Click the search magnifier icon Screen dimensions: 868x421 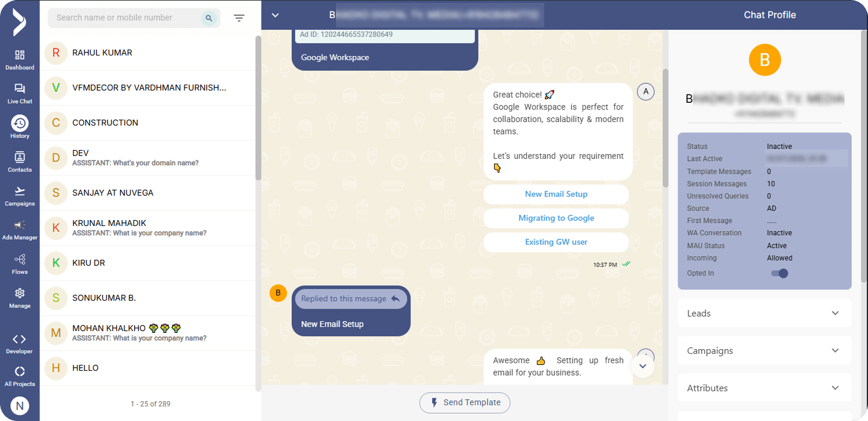[x=209, y=18]
